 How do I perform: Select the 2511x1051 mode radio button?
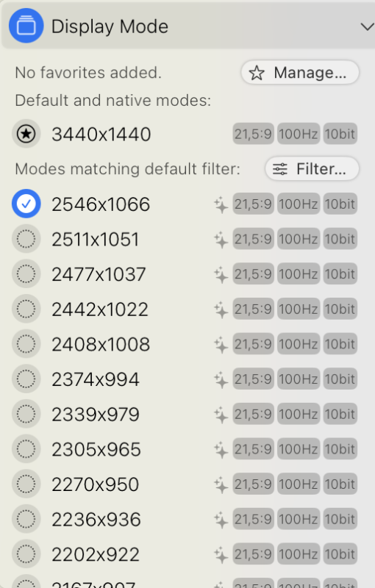pos(26,239)
